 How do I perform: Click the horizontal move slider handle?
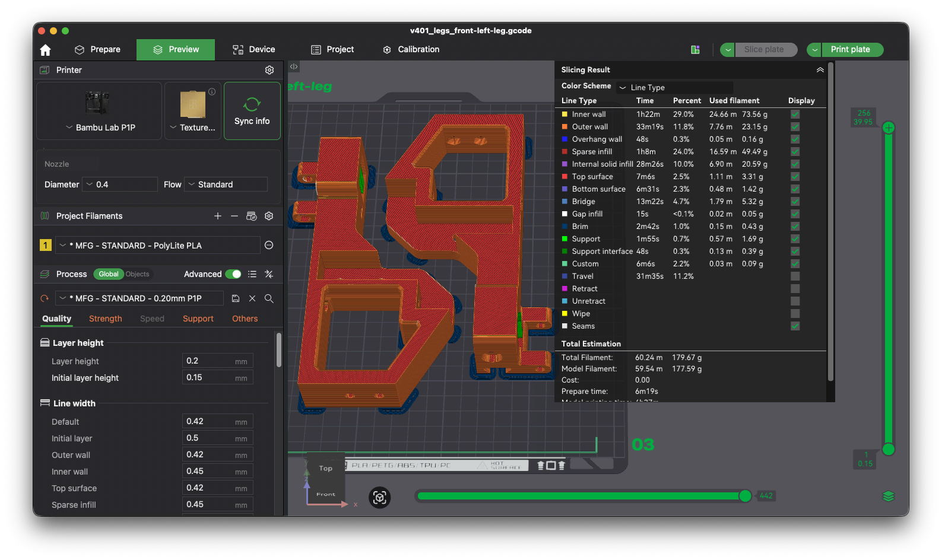(x=745, y=496)
